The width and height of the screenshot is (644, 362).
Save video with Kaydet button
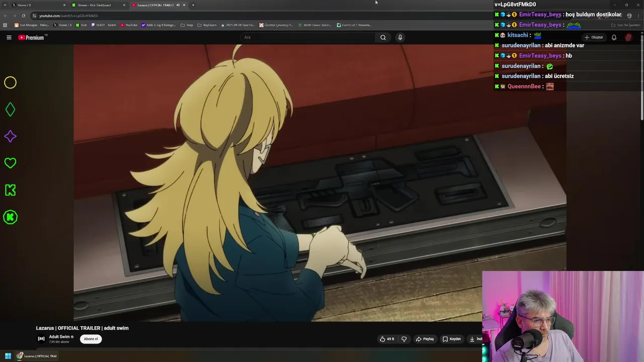pyautogui.click(x=452, y=339)
